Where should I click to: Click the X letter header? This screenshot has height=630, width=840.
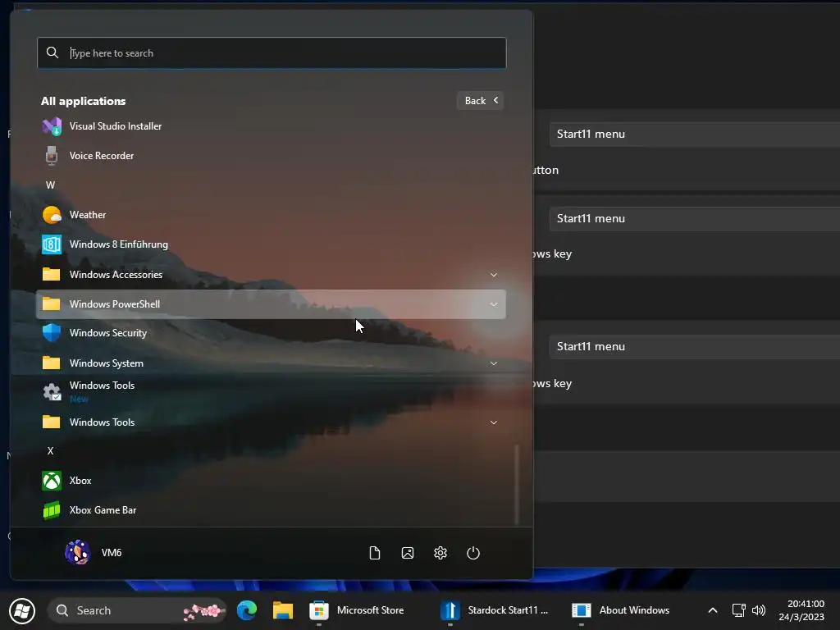click(50, 451)
